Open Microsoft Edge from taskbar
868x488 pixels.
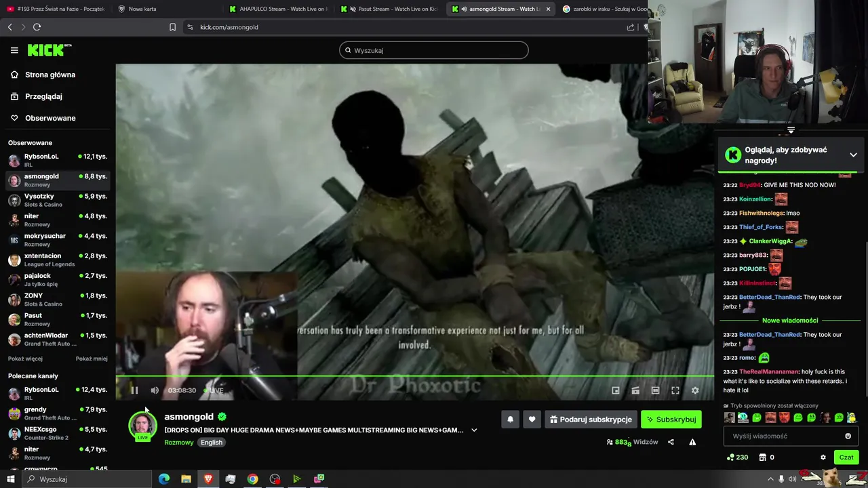coord(163,479)
